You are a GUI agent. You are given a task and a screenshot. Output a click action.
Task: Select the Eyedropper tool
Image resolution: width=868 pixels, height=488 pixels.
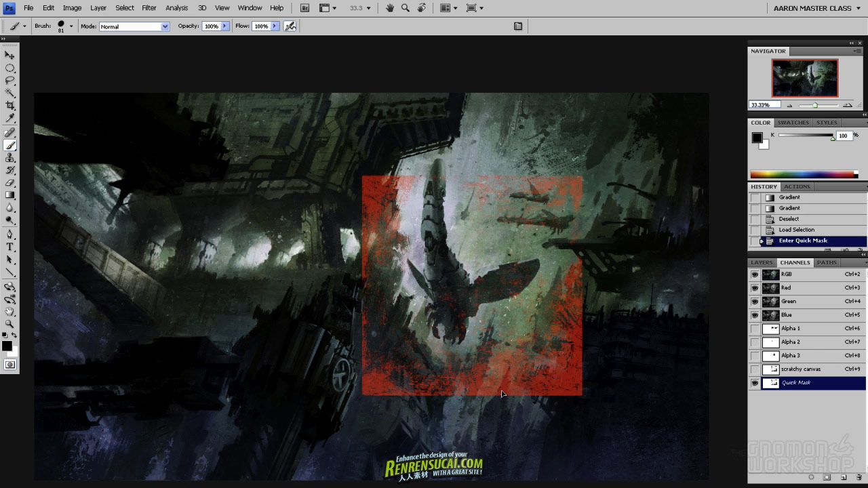(9, 119)
